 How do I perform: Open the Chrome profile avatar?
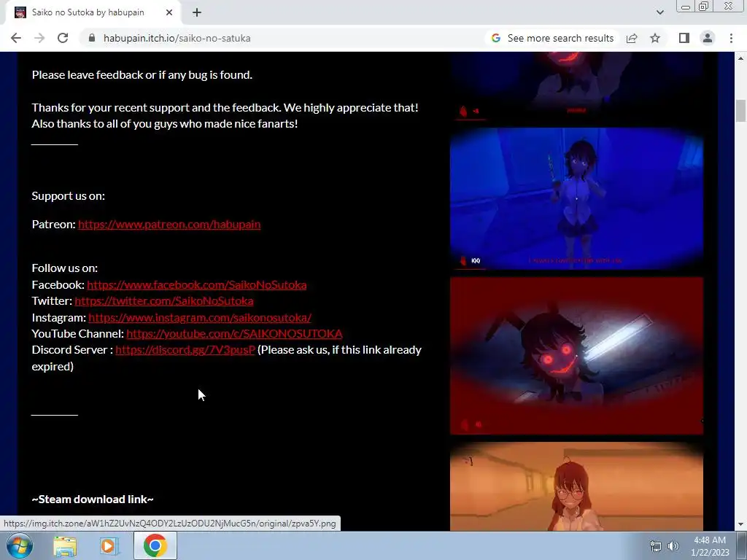coord(708,38)
